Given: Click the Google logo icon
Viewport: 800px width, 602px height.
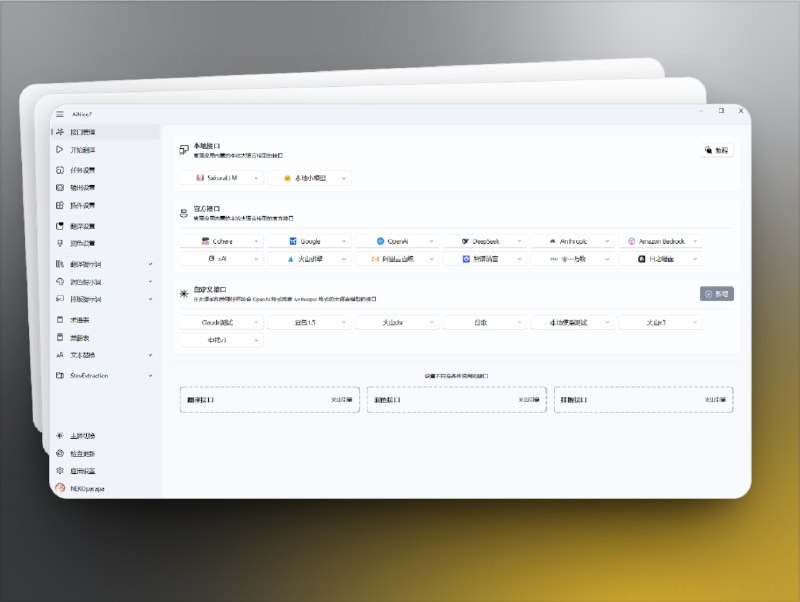Looking at the screenshot, I should tap(293, 241).
